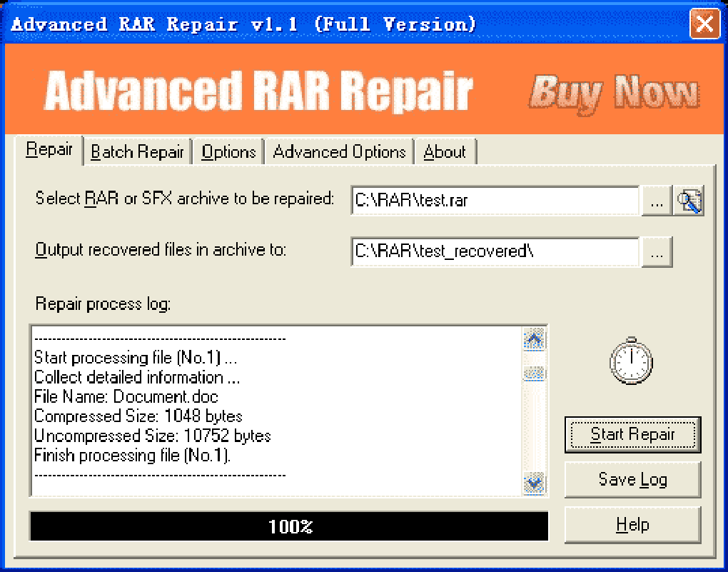The image size is (728, 572).
Task: Close the Advanced RAR Repair window
Action: pyautogui.click(x=704, y=23)
